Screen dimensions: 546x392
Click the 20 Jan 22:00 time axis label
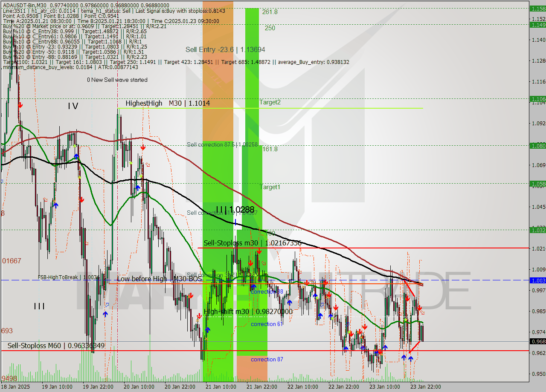[x=180, y=387]
